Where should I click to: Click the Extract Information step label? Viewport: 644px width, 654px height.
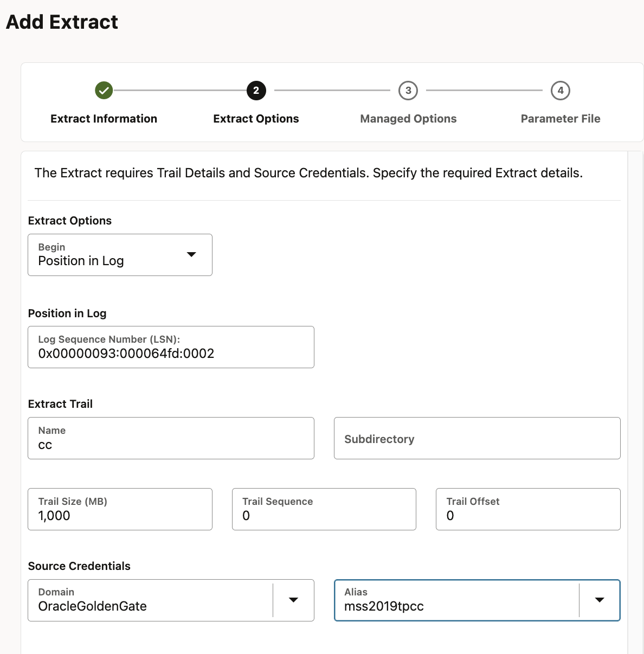coord(104,118)
